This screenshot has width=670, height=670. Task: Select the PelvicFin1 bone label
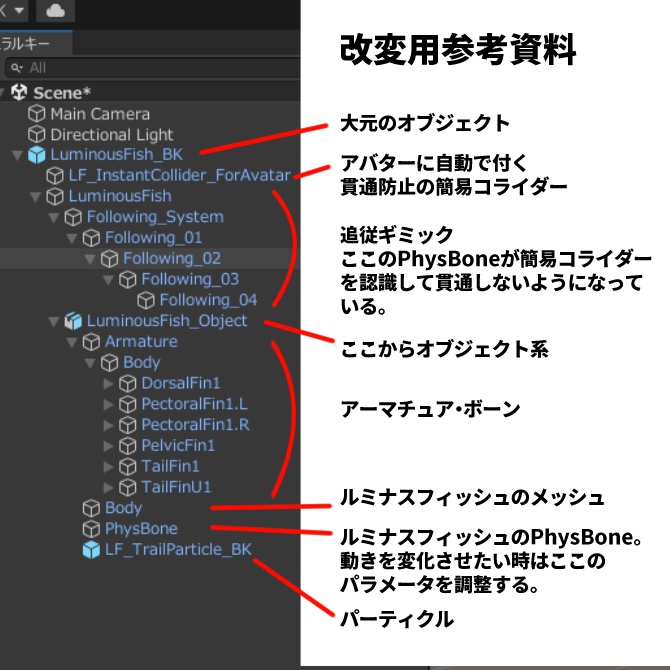pos(178,446)
